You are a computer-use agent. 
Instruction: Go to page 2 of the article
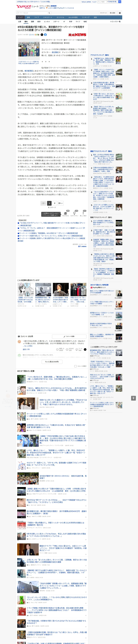[x=55, y=203]
